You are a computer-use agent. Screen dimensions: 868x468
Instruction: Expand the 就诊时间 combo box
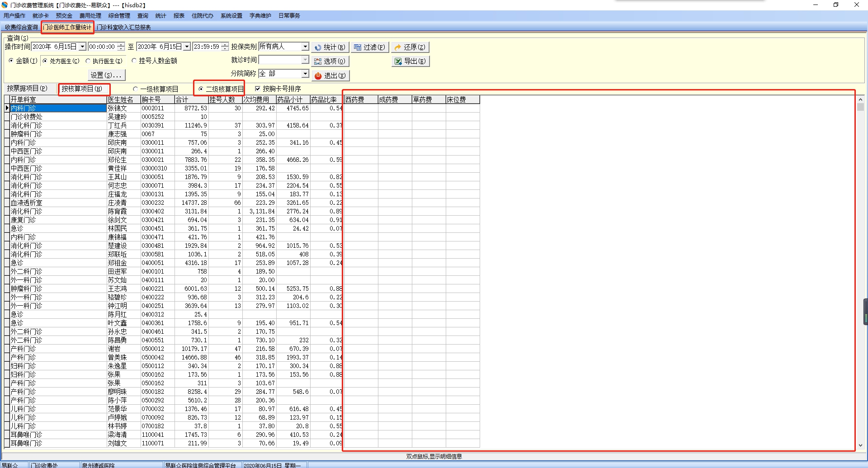pyautogui.click(x=305, y=60)
